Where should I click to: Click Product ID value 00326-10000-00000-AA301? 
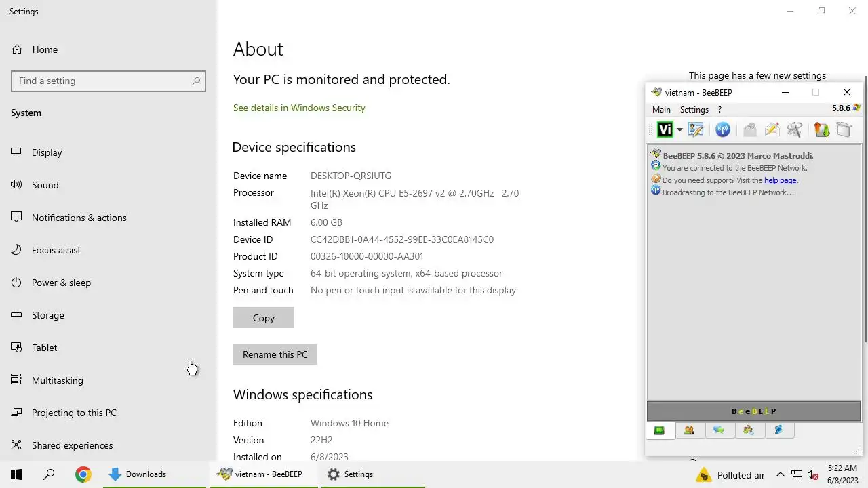click(x=367, y=256)
